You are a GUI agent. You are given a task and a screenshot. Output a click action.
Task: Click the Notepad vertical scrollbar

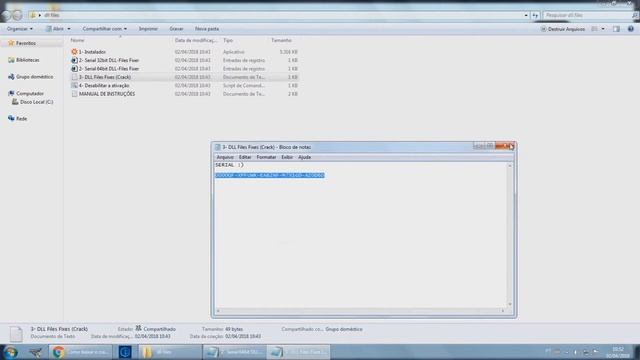[509, 235]
